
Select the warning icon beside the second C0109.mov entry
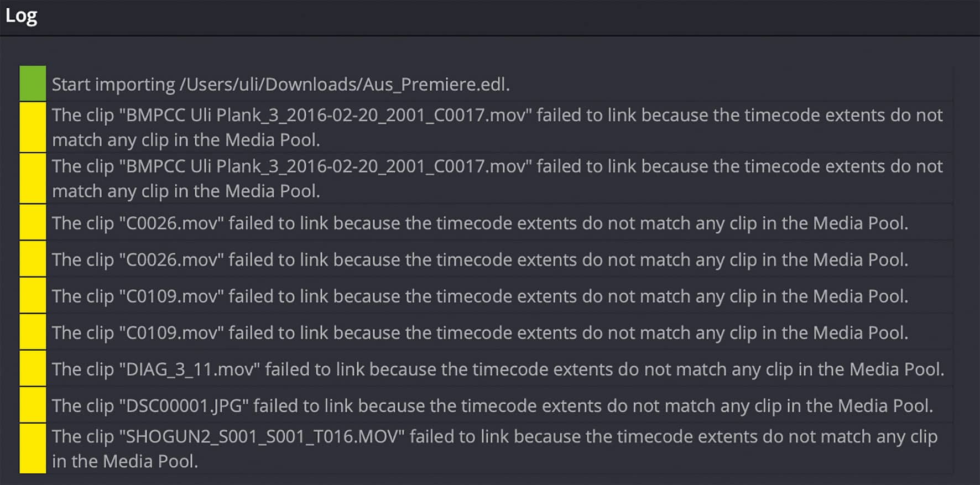(x=32, y=332)
